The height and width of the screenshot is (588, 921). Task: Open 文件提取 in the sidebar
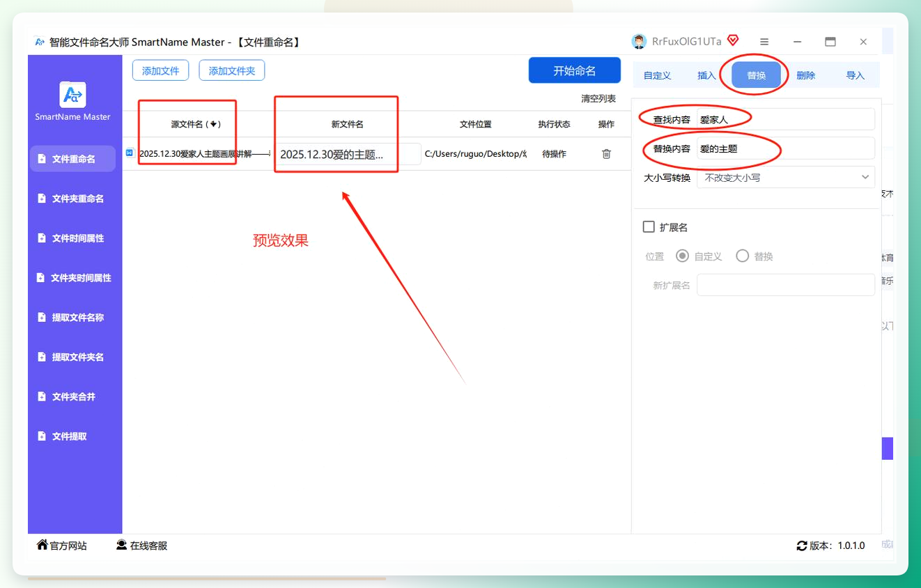point(72,437)
